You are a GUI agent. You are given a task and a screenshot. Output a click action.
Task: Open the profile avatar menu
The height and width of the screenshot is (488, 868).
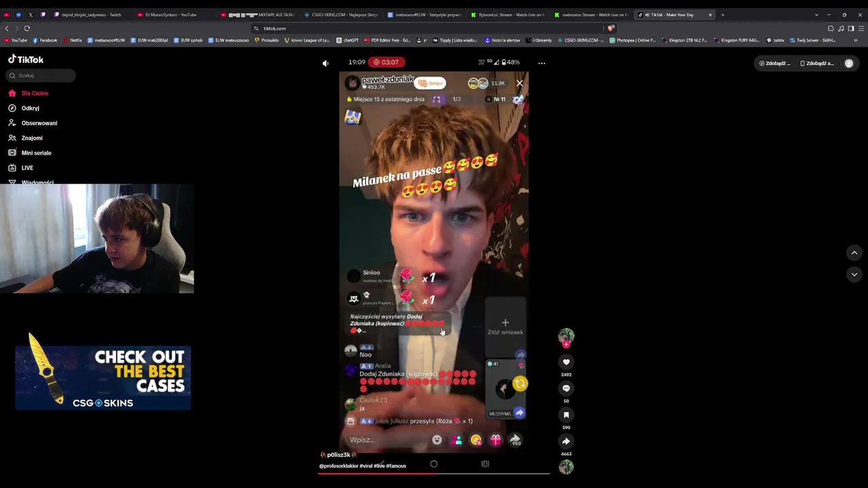(849, 63)
